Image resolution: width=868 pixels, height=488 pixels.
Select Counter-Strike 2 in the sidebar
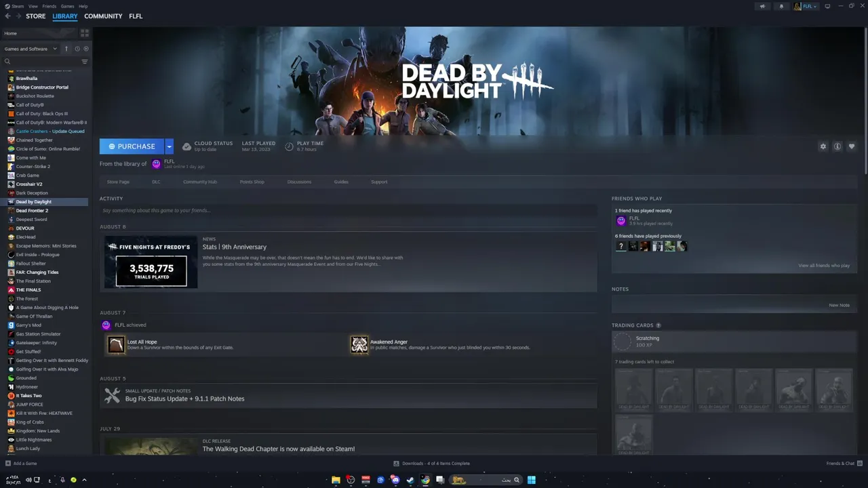pos(33,167)
